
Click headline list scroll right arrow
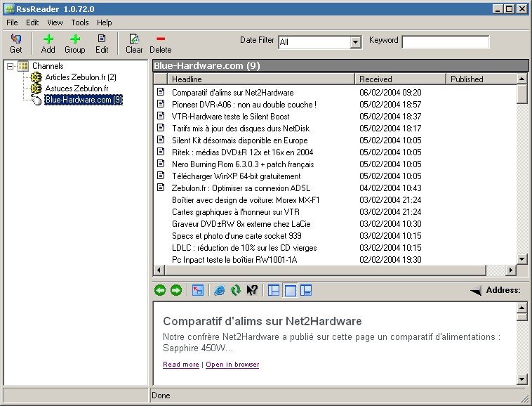511,270
